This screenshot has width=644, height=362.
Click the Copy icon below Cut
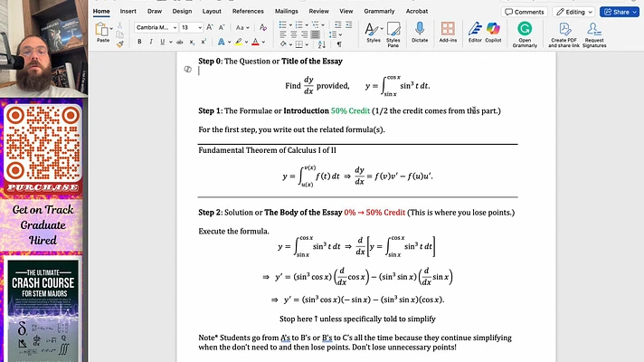(x=119, y=35)
